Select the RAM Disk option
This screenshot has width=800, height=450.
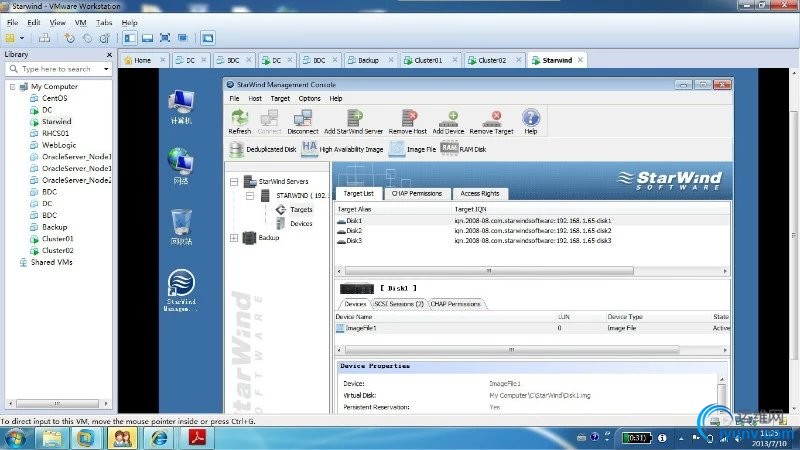coord(463,149)
